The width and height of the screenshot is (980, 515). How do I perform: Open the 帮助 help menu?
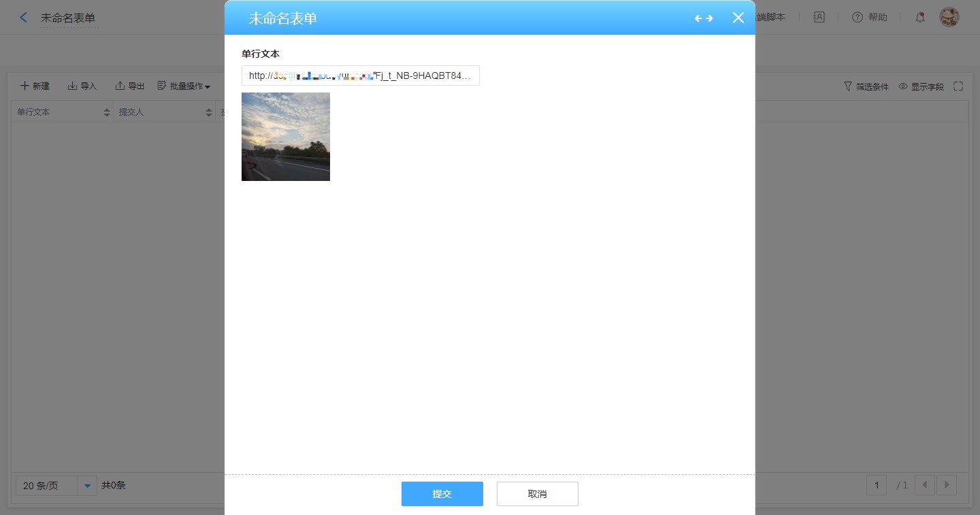pos(870,18)
